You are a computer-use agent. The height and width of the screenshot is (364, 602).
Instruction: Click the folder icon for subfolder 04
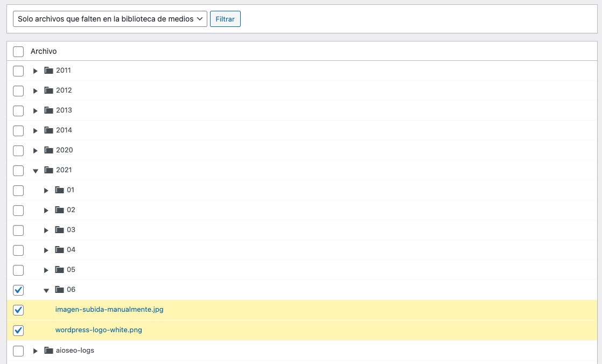(60, 250)
